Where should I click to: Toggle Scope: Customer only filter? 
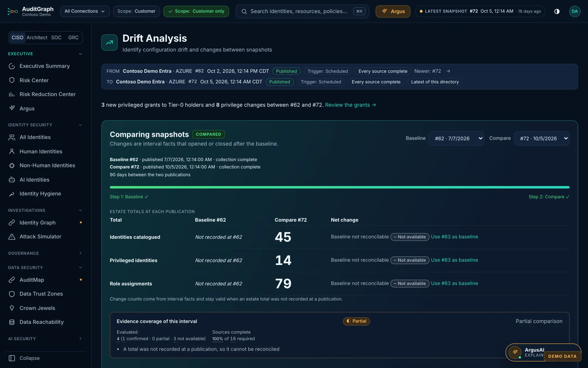tap(196, 11)
